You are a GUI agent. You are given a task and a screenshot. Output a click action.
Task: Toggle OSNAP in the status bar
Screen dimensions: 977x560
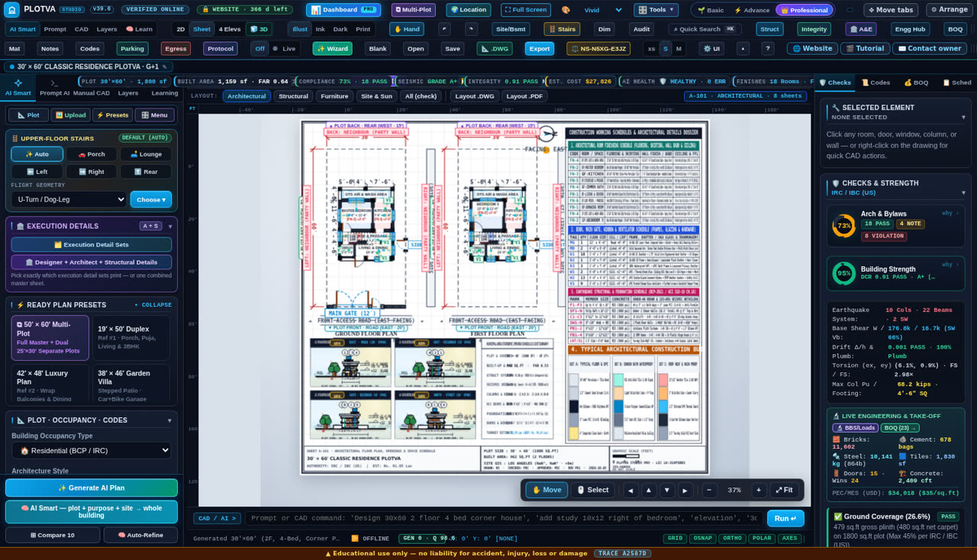coord(703,539)
